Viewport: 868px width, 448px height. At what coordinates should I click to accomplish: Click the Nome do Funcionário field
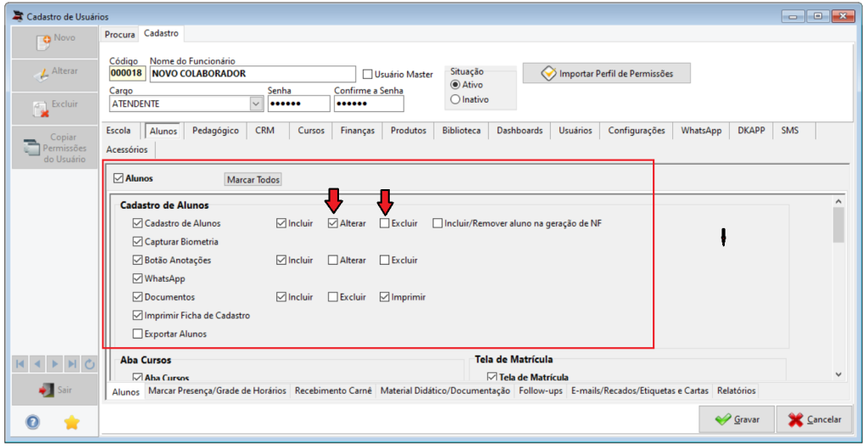[x=253, y=74]
